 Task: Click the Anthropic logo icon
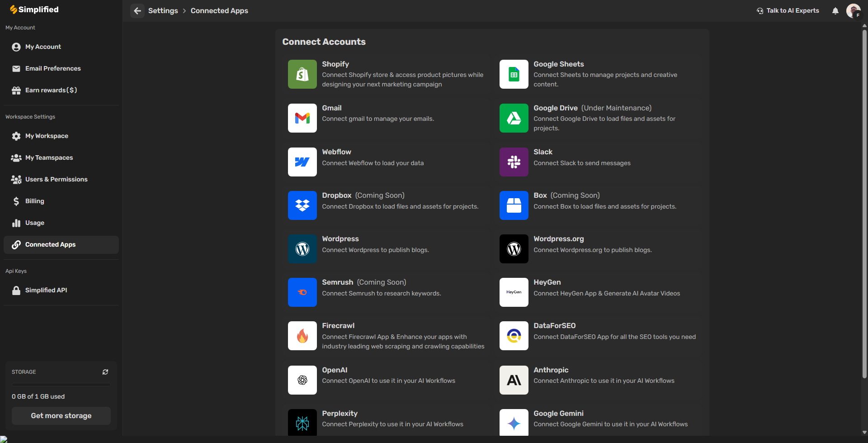(x=514, y=380)
